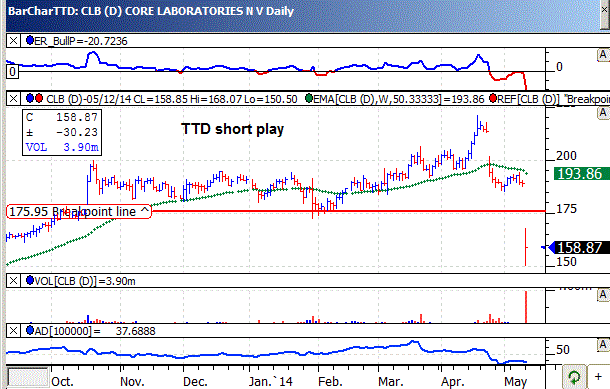
Task: Click the VOL[CLB (D)]=3.90m label
Action: pyautogui.click(x=85, y=281)
